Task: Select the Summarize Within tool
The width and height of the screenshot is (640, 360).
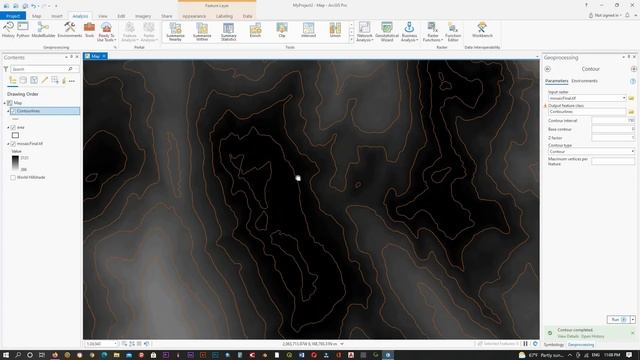Action: [202, 32]
